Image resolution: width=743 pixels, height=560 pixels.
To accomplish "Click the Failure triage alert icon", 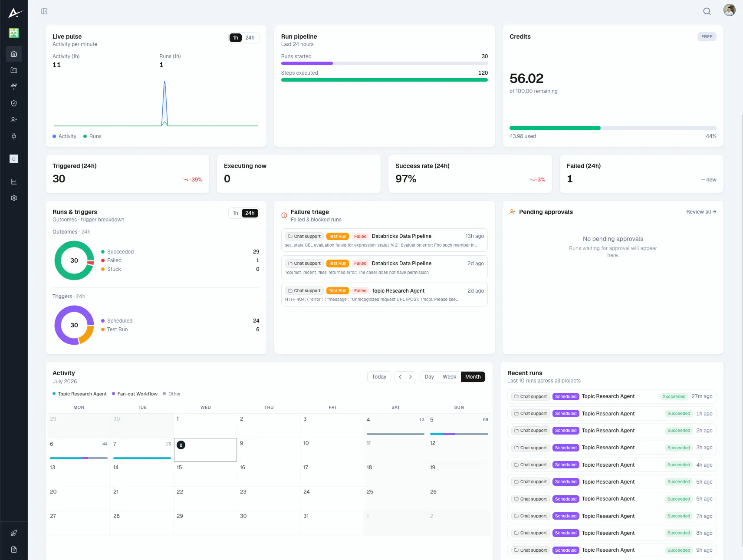I will (x=284, y=215).
